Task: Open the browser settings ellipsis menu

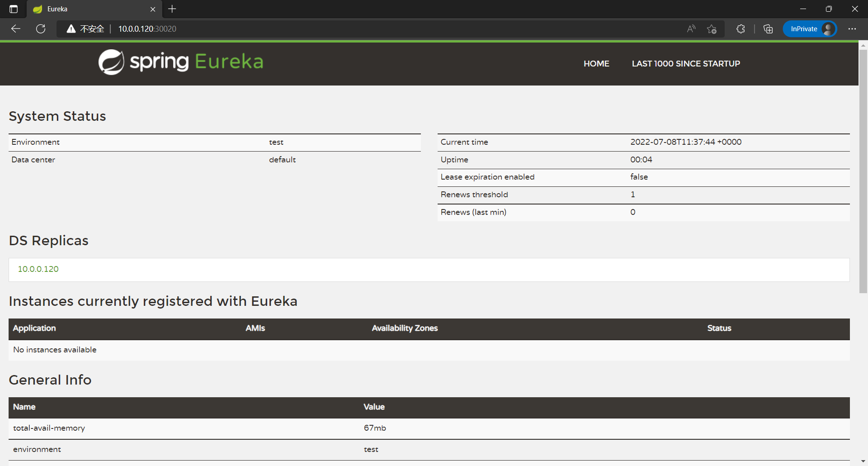Action: tap(852, 29)
